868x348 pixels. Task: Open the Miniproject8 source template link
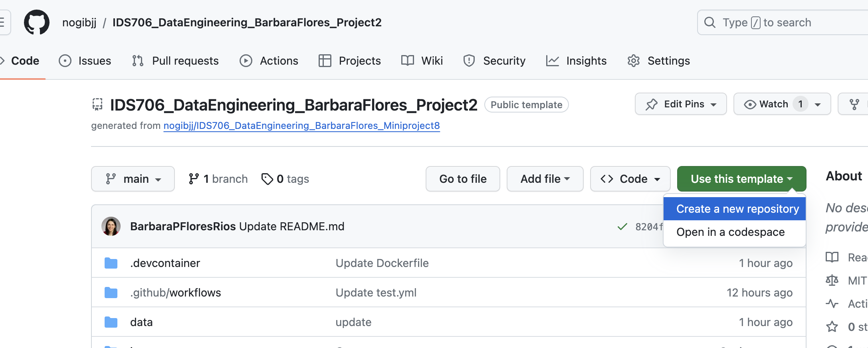pyautogui.click(x=301, y=126)
